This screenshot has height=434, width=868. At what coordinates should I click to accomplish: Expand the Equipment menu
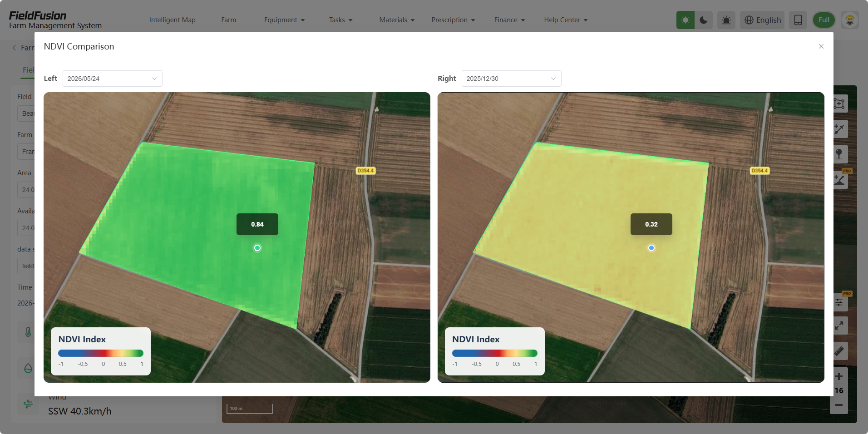coord(285,20)
